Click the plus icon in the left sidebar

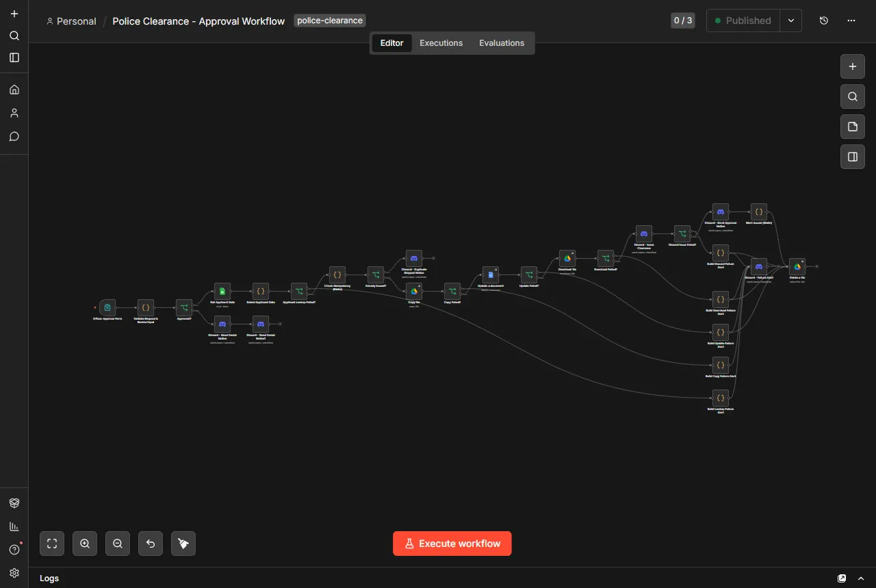tap(14, 14)
